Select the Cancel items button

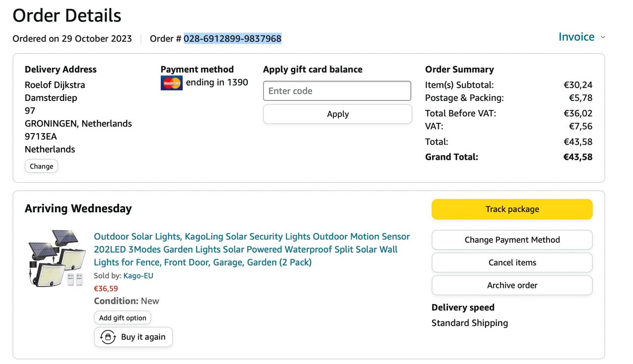[512, 263]
